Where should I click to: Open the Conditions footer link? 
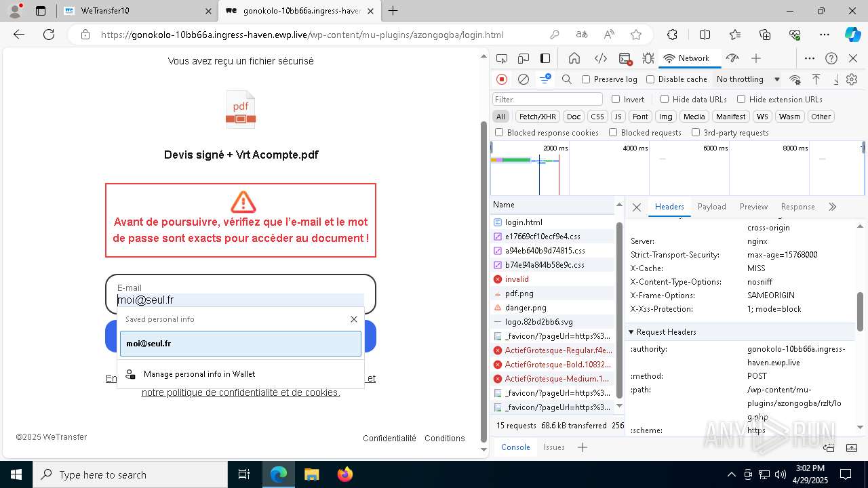[445, 439]
